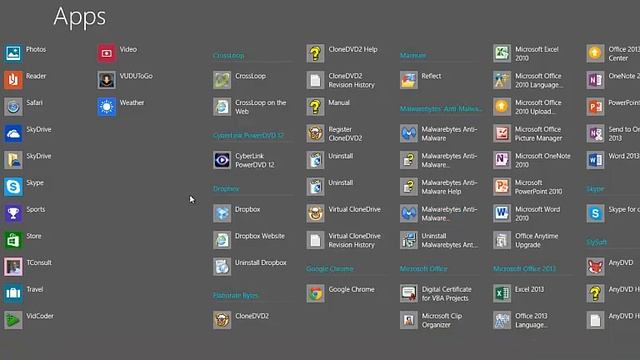This screenshot has height=360, width=640.
Task: Launch Virtual CloneDrive icon
Action: [x=316, y=213]
